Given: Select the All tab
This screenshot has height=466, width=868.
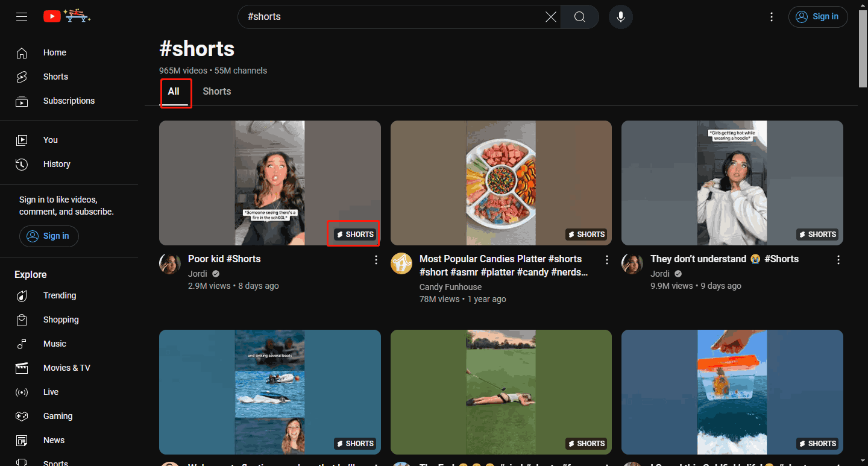Looking at the screenshot, I should pos(174,92).
